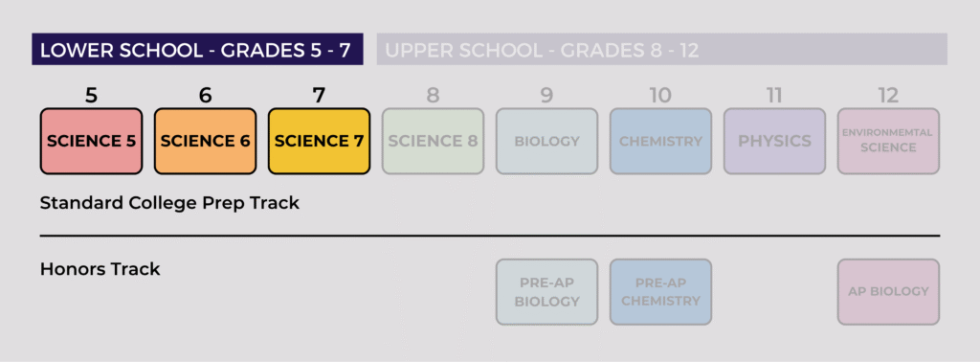Open the Science 6 course box
Image resolution: width=980 pixels, height=362 pixels.
(205, 142)
